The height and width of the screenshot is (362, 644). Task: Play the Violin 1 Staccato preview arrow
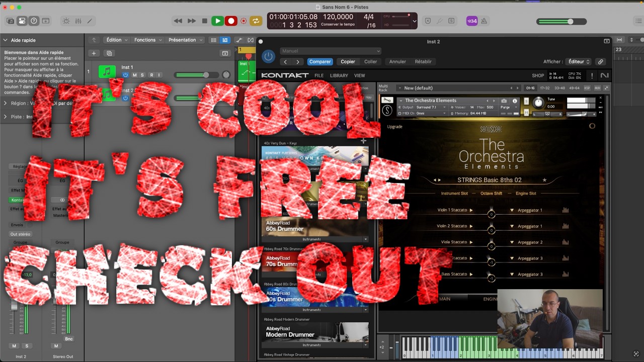coord(471,210)
